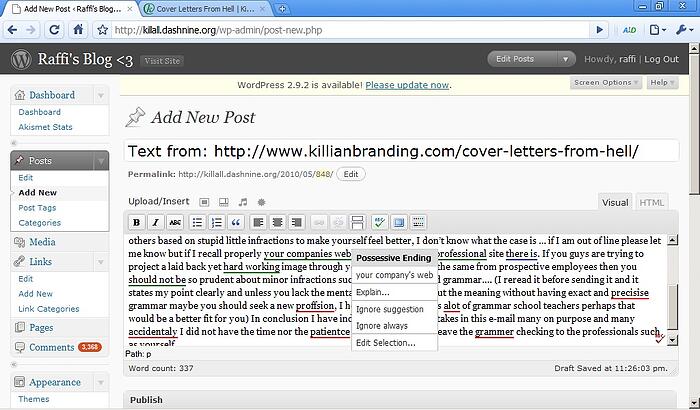Go back with the browser back arrow
The height and width of the screenshot is (410, 700).
click(12, 30)
